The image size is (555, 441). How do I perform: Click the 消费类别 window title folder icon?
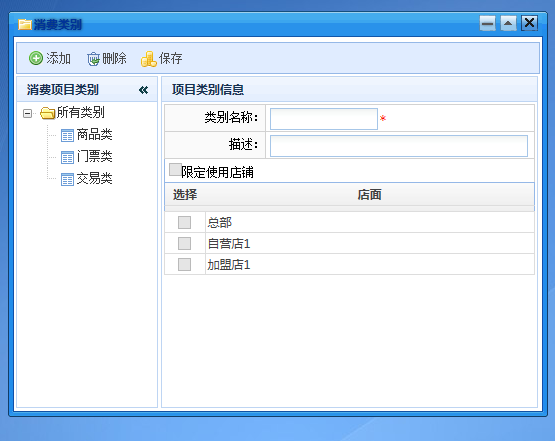pyautogui.click(x=25, y=25)
